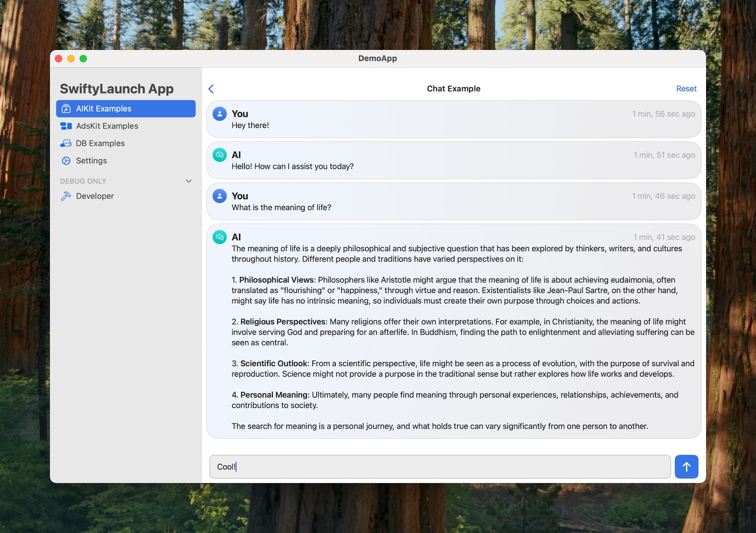
Task: Click the AdsKit Examples sidebar icon
Action: click(x=66, y=126)
